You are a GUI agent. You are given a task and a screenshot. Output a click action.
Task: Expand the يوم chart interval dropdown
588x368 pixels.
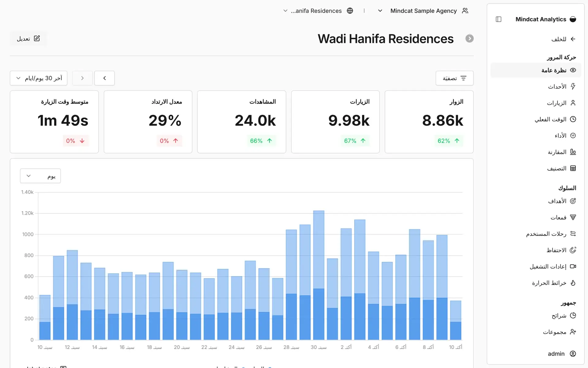click(x=40, y=176)
